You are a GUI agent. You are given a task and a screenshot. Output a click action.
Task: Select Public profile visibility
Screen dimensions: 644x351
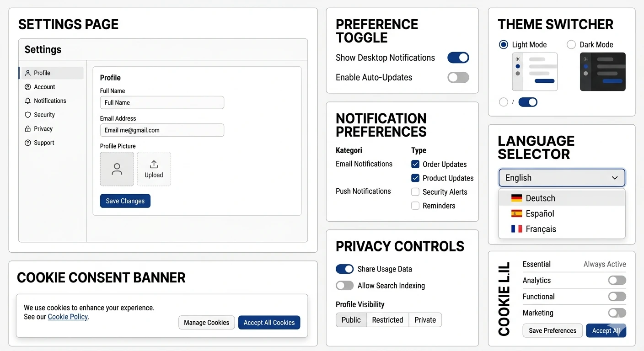[351, 320]
